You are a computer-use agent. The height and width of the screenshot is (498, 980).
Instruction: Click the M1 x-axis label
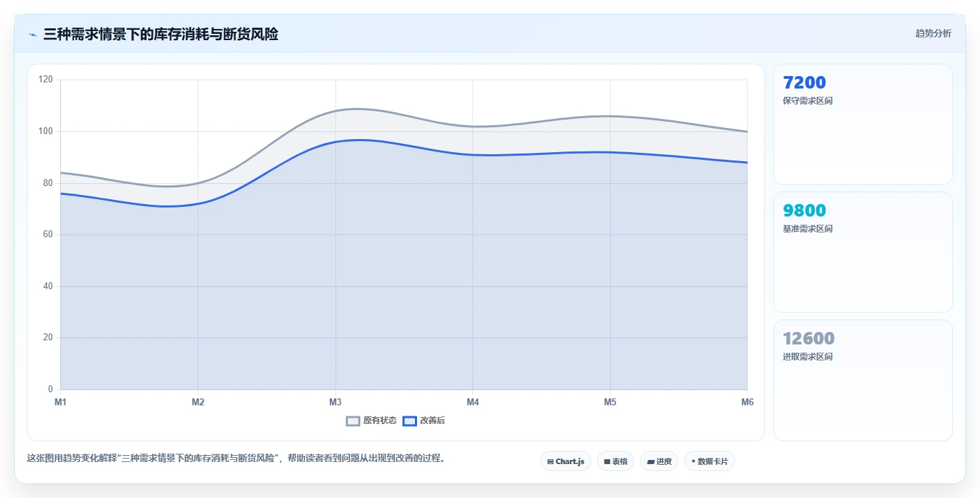[x=60, y=402]
